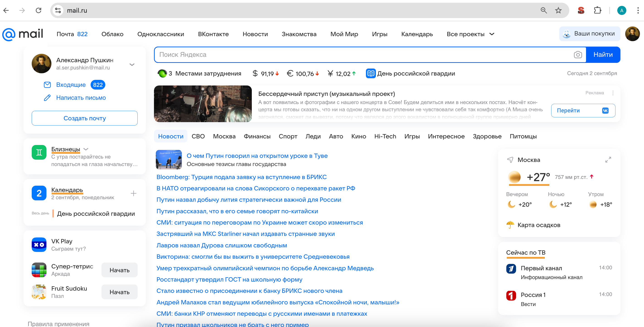Image resolution: width=644 pixels, height=327 pixels.
Task: Click Правила применения footer text
Action: 58,324
